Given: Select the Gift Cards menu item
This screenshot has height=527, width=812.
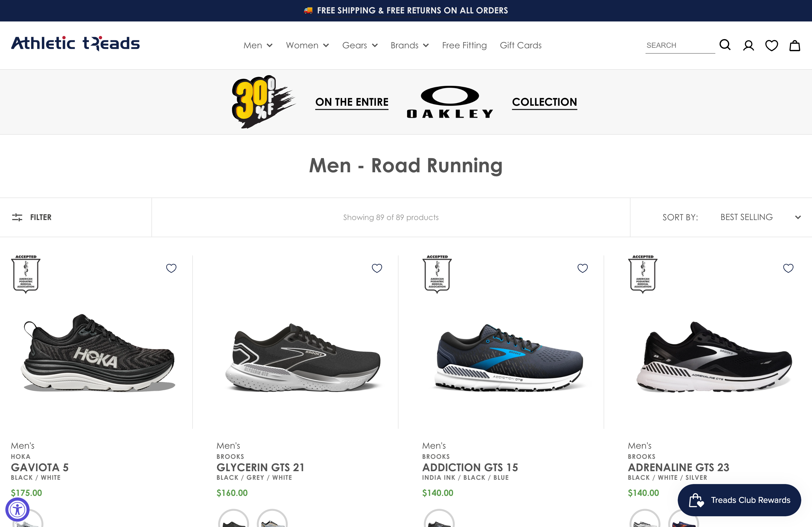Looking at the screenshot, I should point(521,45).
